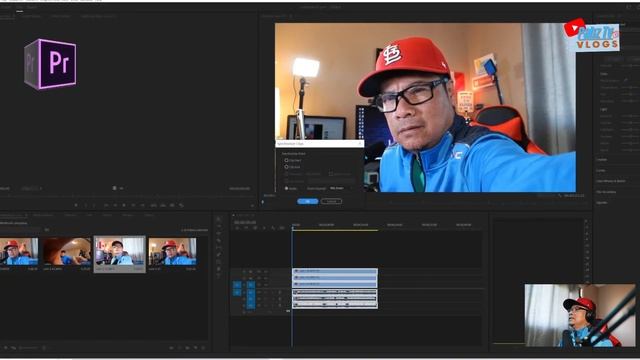Adjust Exposure slider in Lumetri Color

point(631,116)
